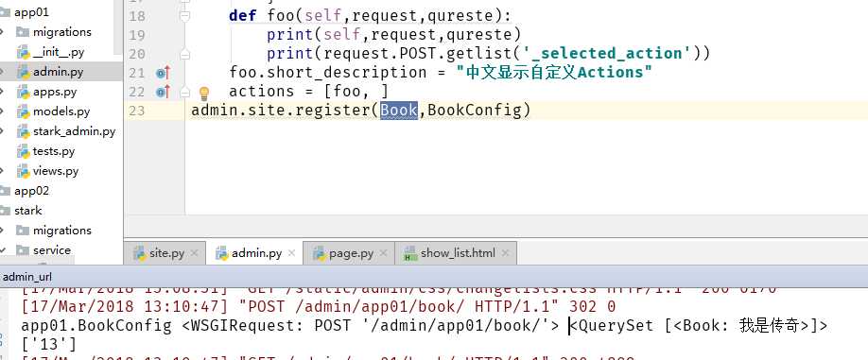
Task: Toggle the code fold marker on line 20
Action: 185,54
